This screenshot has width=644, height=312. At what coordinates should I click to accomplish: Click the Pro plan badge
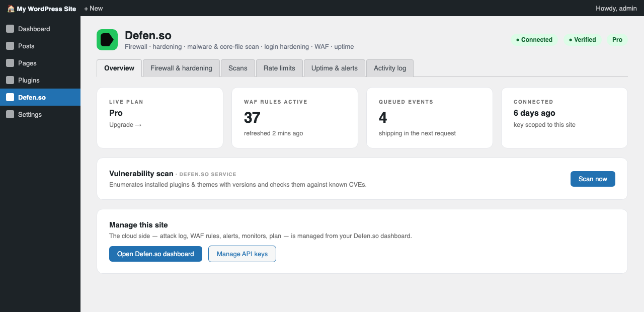pos(617,40)
